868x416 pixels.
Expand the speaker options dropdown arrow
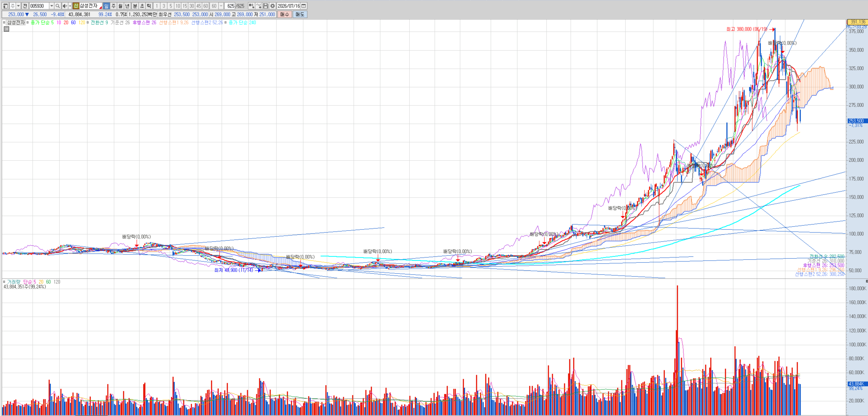coord(70,6)
